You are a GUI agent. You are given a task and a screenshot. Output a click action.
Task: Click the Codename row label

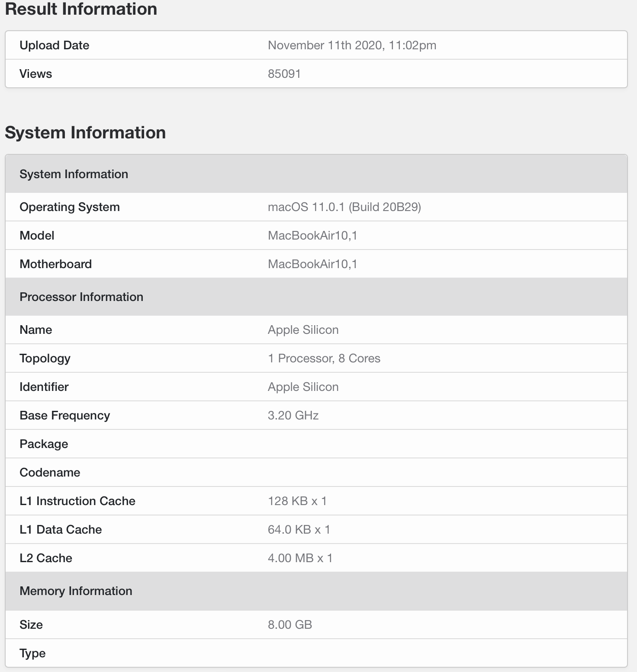click(x=50, y=473)
